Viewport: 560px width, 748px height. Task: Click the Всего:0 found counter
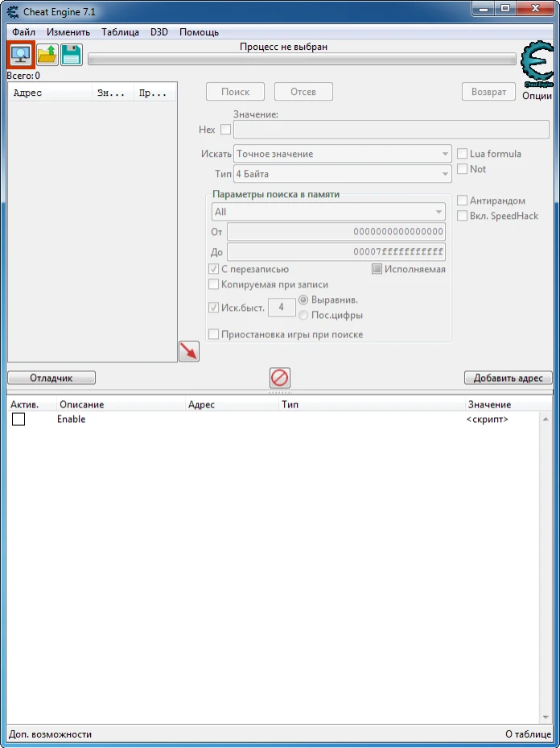click(x=23, y=76)
